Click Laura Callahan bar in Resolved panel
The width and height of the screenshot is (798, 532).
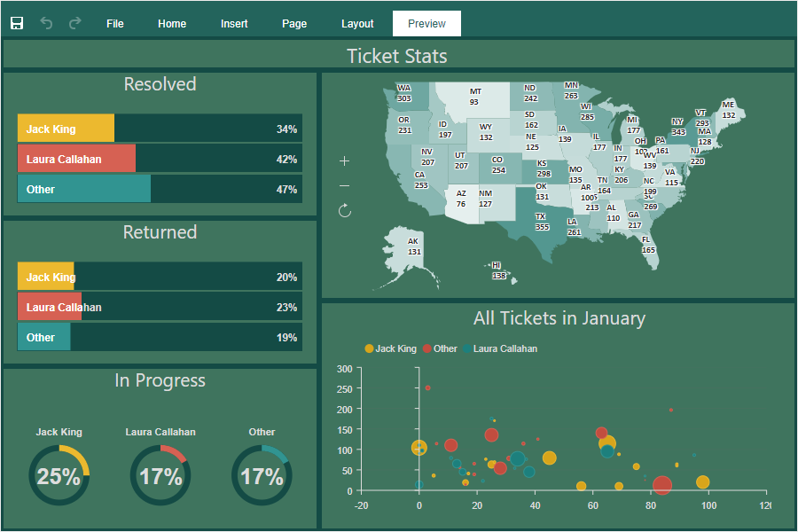(x=160, y=159)
